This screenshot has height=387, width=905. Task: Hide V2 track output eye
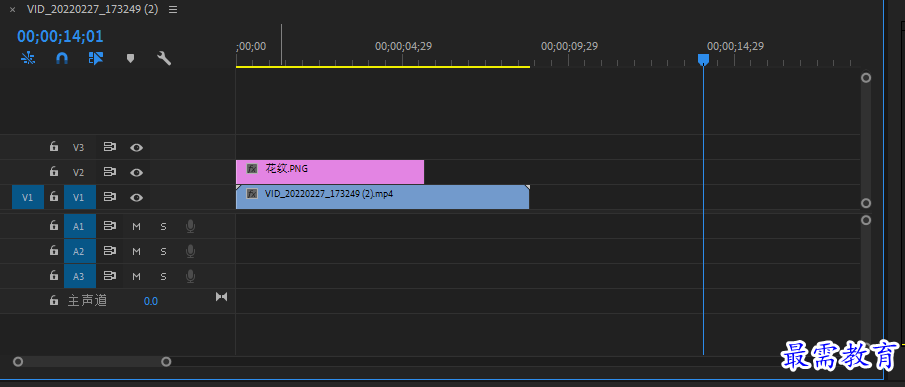click(136, 172)
